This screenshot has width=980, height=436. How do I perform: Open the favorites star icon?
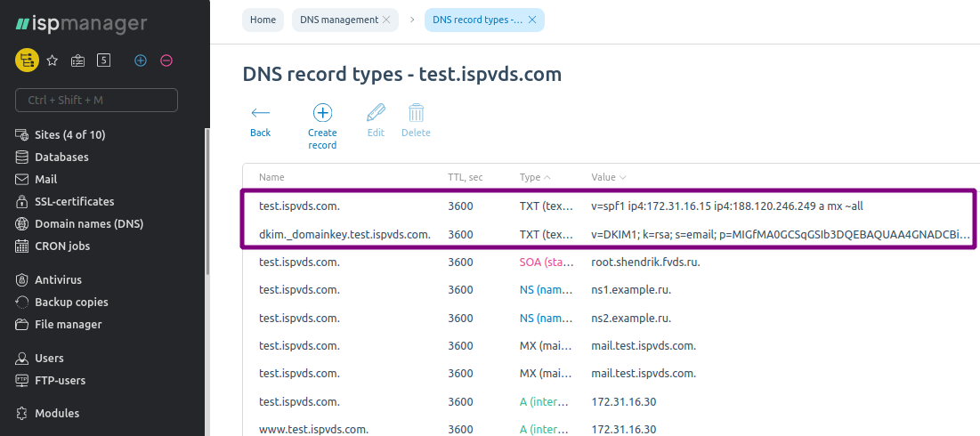[53, 61]
